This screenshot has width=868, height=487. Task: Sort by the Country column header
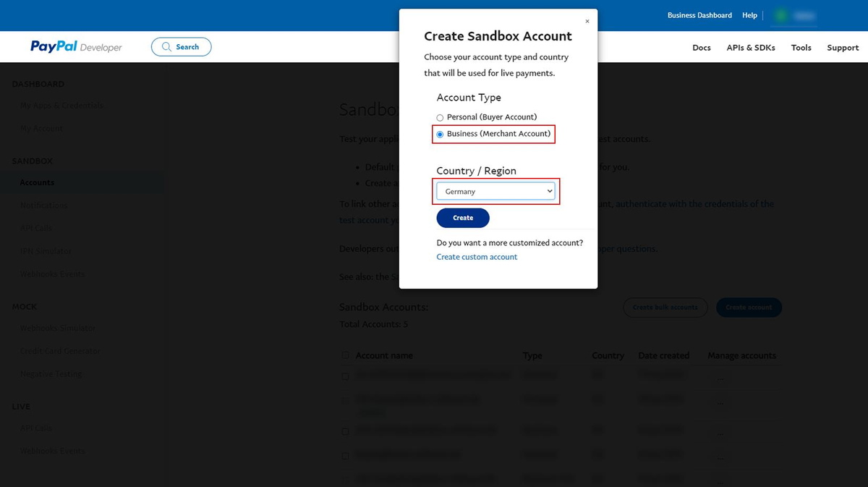tap(608, 355)
